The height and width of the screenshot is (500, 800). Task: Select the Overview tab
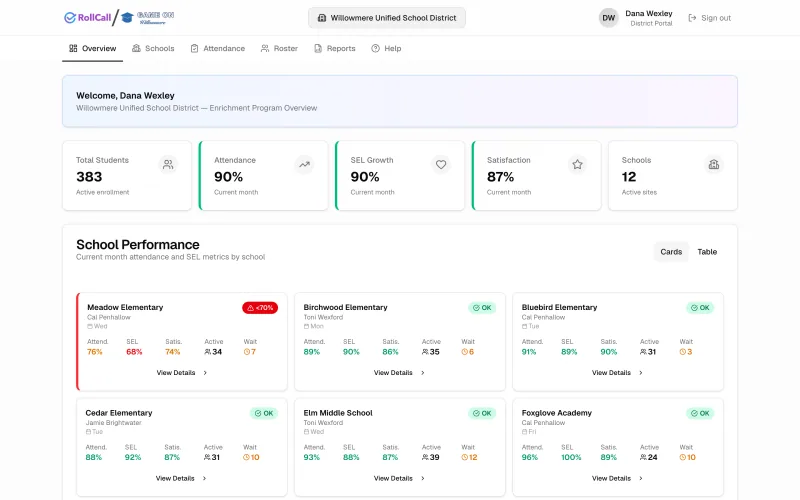point(93,48)
